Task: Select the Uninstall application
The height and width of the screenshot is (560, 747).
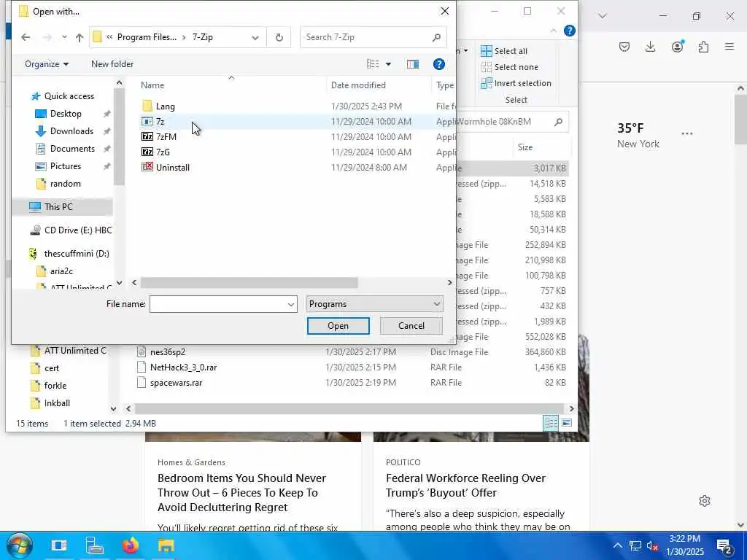Action: point(166,167)
